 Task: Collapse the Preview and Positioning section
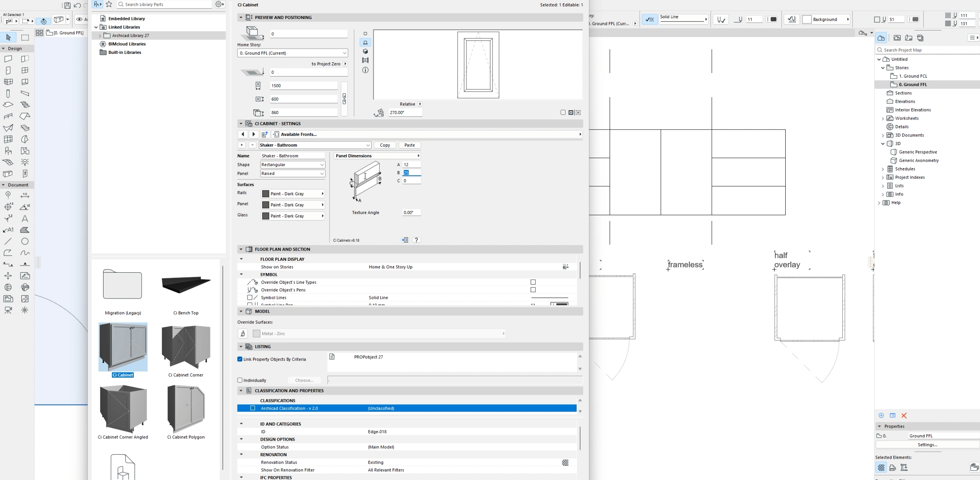(x=241, y=17)
